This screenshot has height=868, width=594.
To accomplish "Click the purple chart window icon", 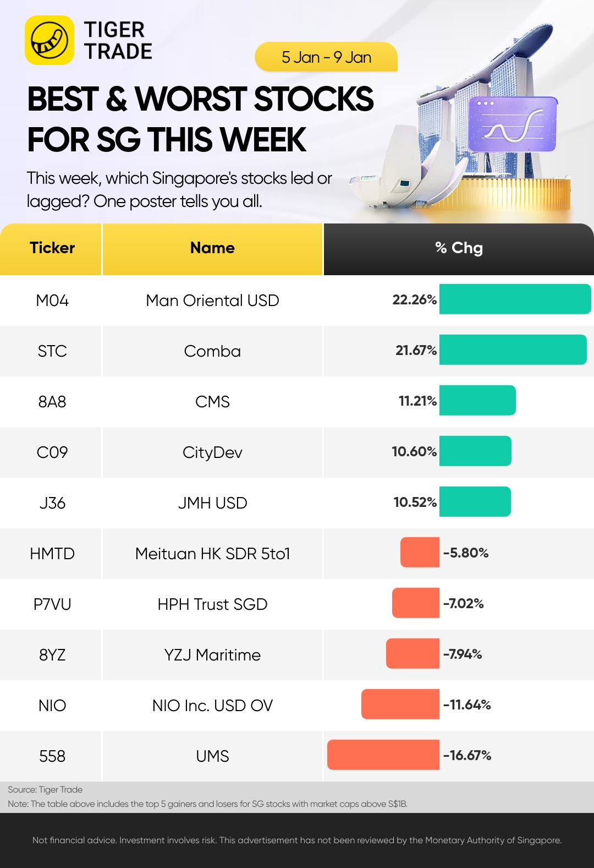I will point(512,124).
